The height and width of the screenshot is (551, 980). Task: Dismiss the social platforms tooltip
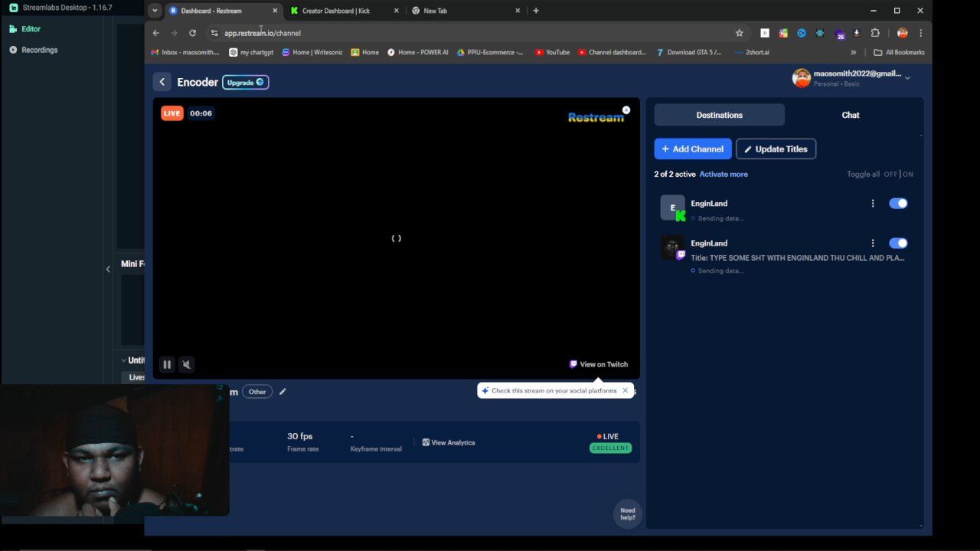click(625, 390)
